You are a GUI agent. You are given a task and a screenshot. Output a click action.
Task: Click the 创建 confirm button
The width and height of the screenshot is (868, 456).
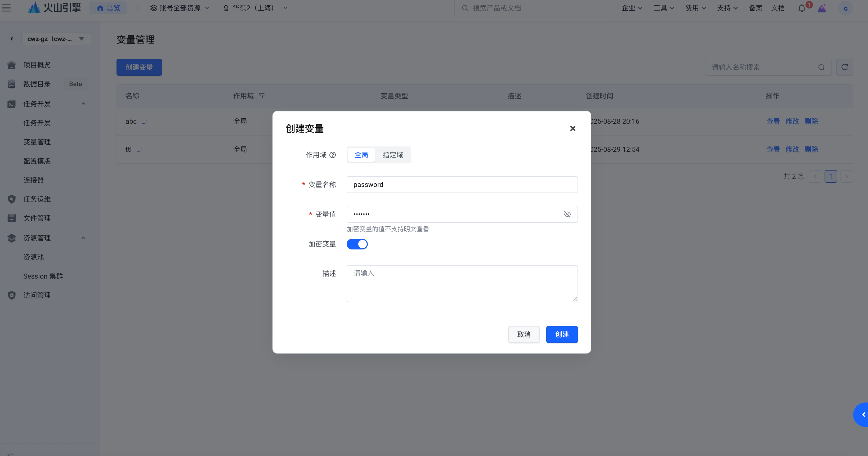click(x=562, y=334)
